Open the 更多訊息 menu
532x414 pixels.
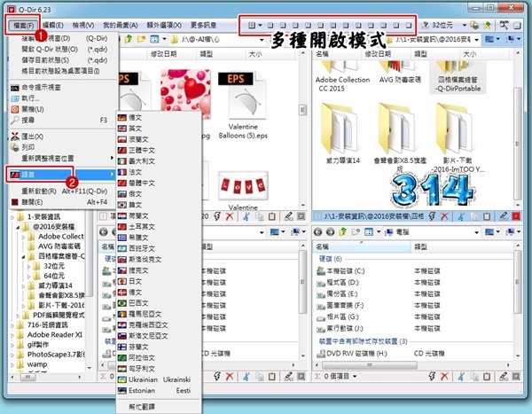[203, 26]
